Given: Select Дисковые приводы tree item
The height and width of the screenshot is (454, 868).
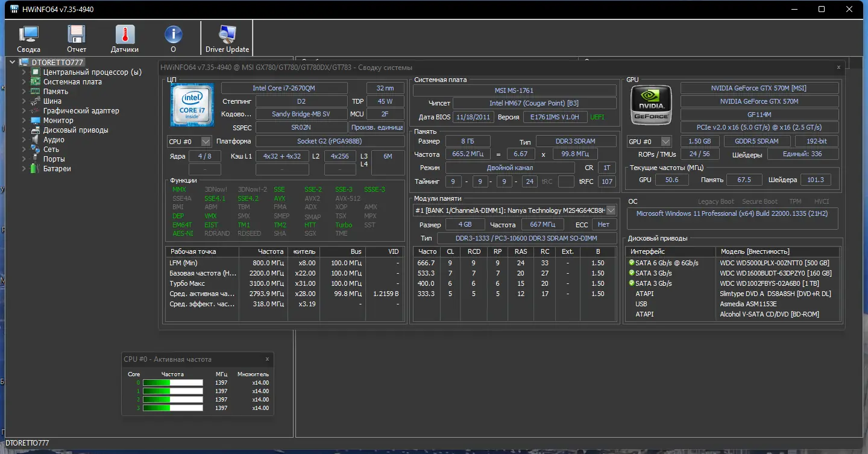Looking at the screenshot, I should click(x=76, y=130).
